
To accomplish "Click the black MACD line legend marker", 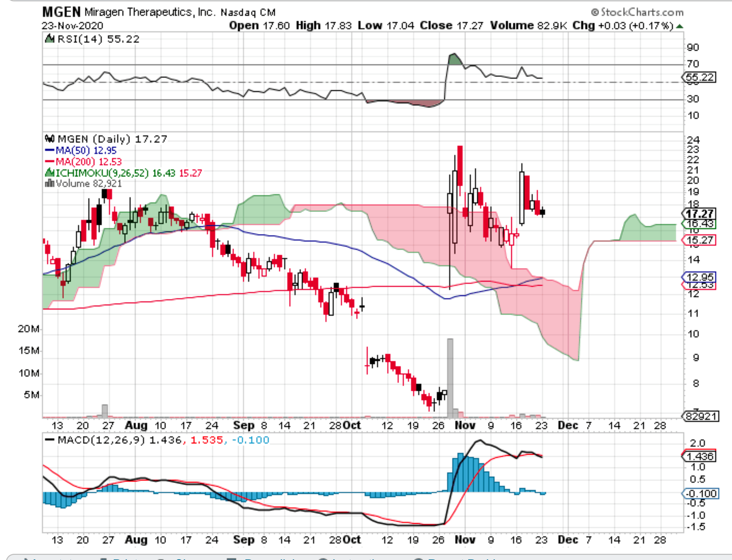I will tap(50, 440).
